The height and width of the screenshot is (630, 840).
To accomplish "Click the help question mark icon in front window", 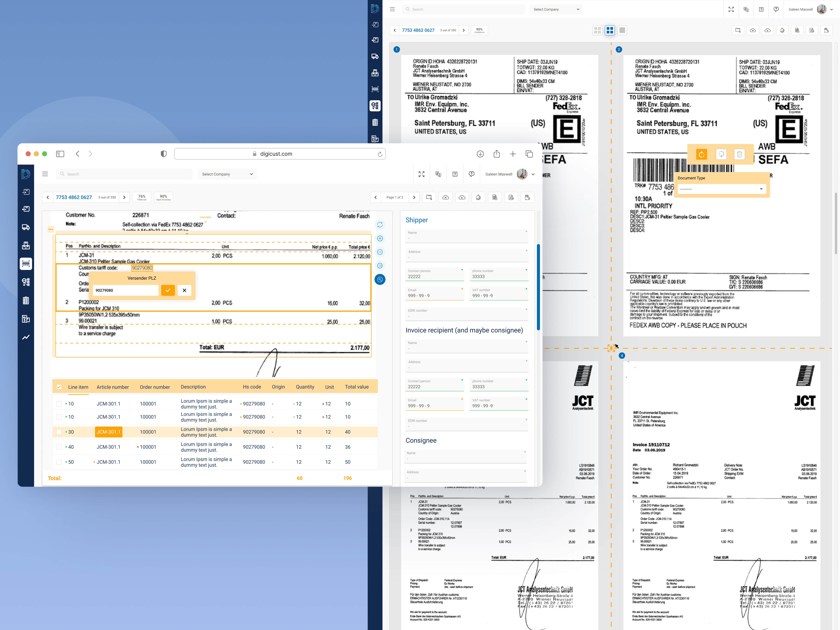I will pos(455,174).
